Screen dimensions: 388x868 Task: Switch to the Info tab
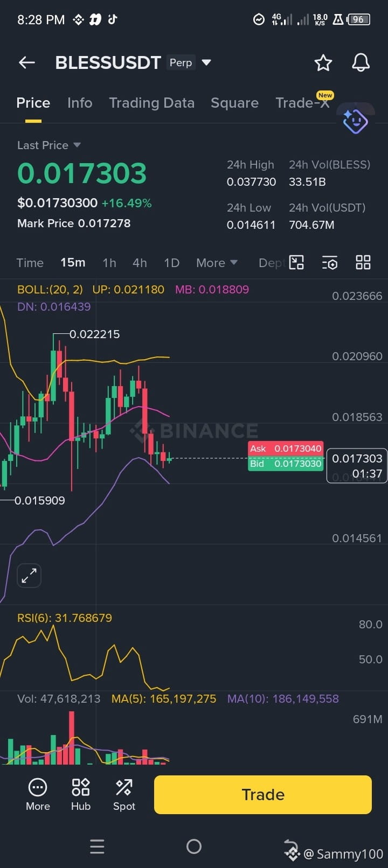(80, 103)
